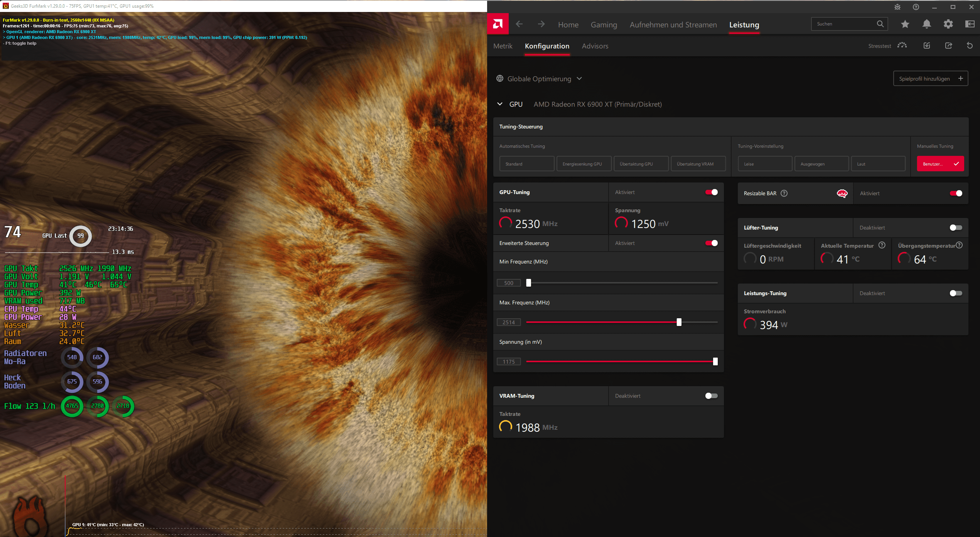The image size is (980, 537).
Task: Toggle GPU-Tuning switch off
Action: (712, 192)
